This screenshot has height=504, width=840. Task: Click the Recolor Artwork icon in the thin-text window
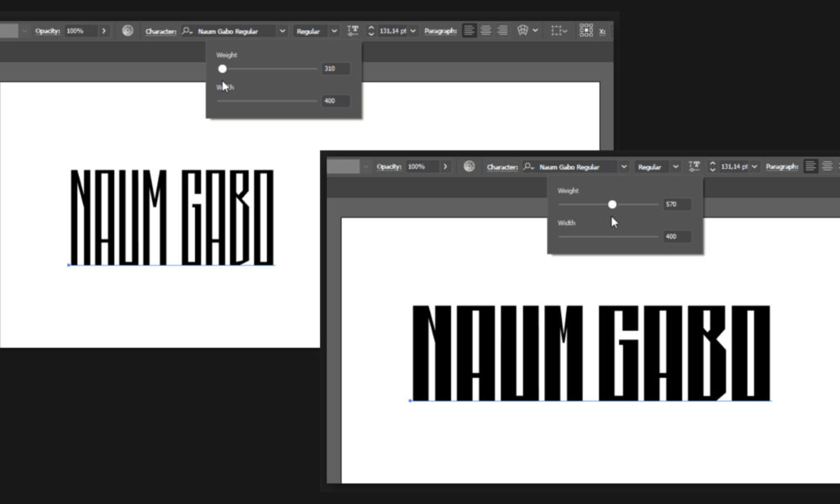pyautogui.click(x=128, y=30)
